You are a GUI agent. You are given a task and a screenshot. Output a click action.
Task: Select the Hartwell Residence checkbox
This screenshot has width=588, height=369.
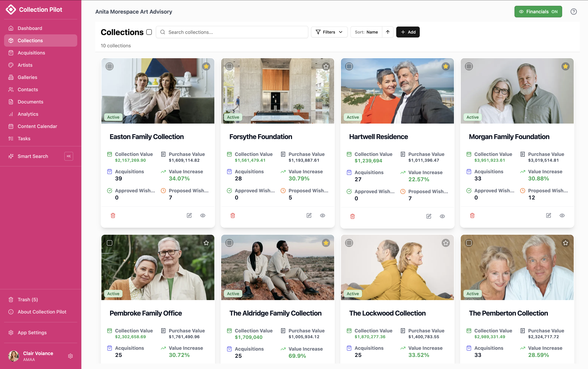349,66
